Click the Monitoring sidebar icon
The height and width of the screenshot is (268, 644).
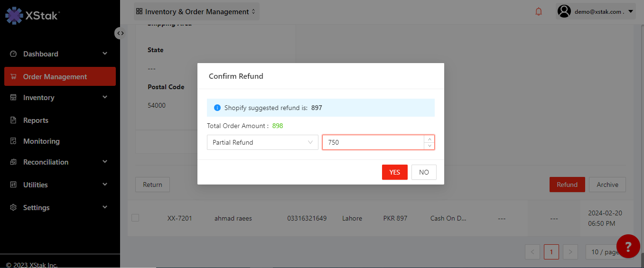(x=14, y=141)
